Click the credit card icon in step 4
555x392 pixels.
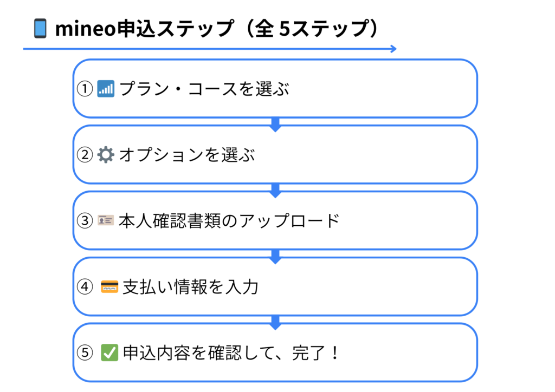pyautogui.click(x=109, y=286)
